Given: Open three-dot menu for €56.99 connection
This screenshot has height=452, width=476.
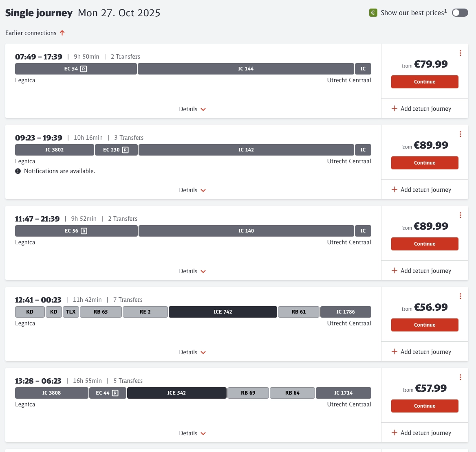Looking at the screenshot, I should point(460,296).
